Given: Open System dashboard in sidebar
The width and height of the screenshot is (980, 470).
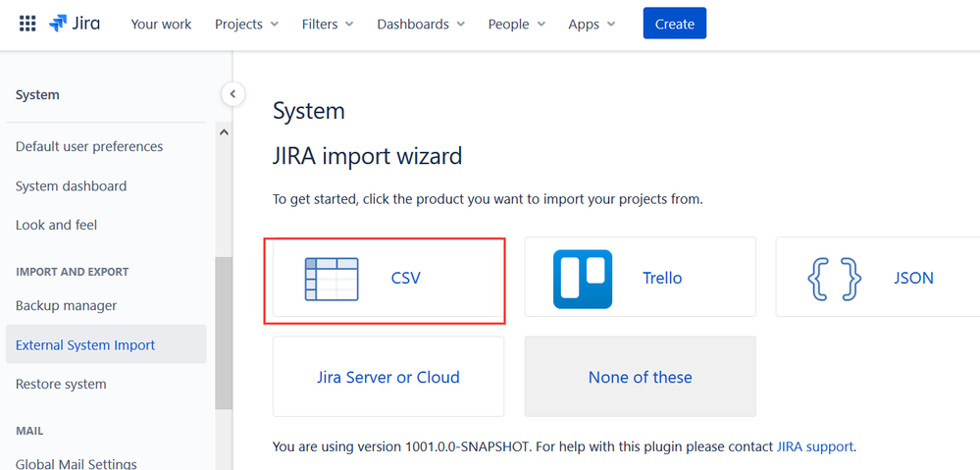Looking at the screenshot, I should click(x=72, y=185).
